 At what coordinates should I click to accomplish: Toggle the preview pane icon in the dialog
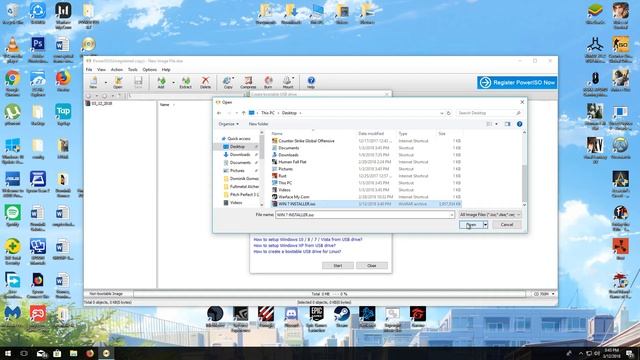point(507,124)
